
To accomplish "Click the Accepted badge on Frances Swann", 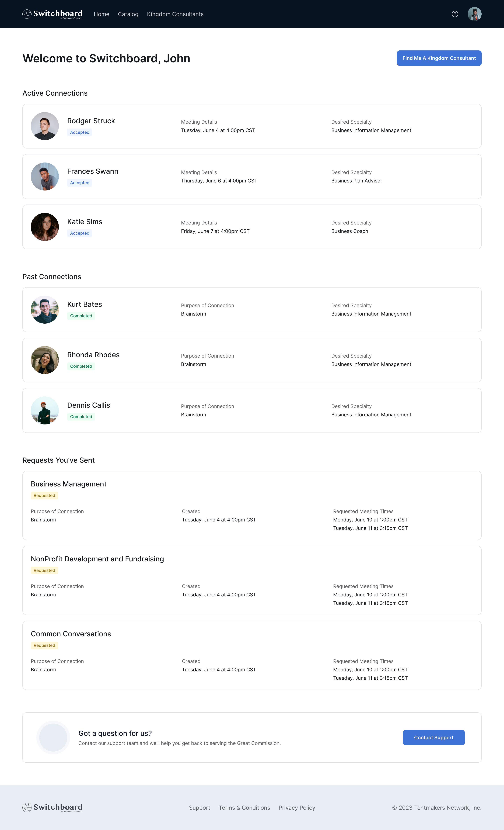I will click(x=79, y=183).
